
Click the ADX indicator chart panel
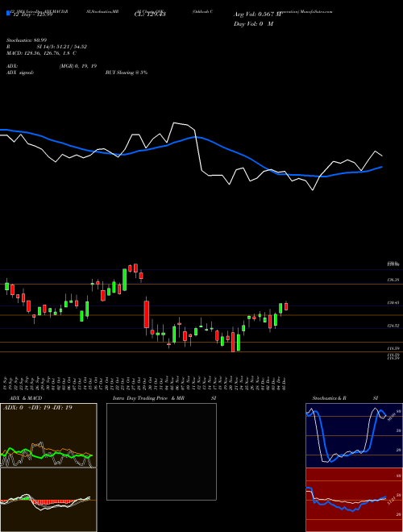48,435
